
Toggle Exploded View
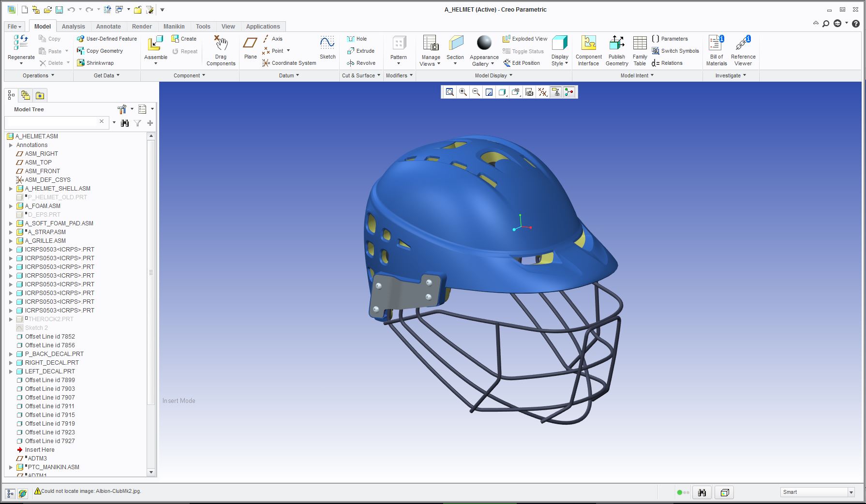[525, 39]
